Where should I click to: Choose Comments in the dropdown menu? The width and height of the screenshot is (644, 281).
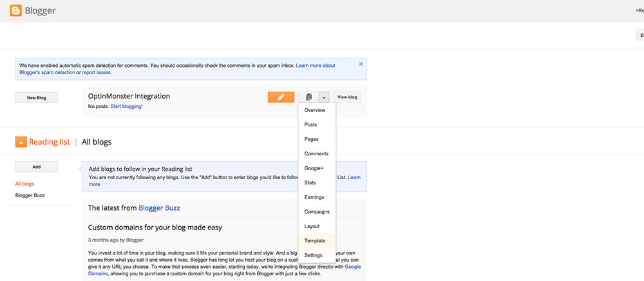click(317, 153)
